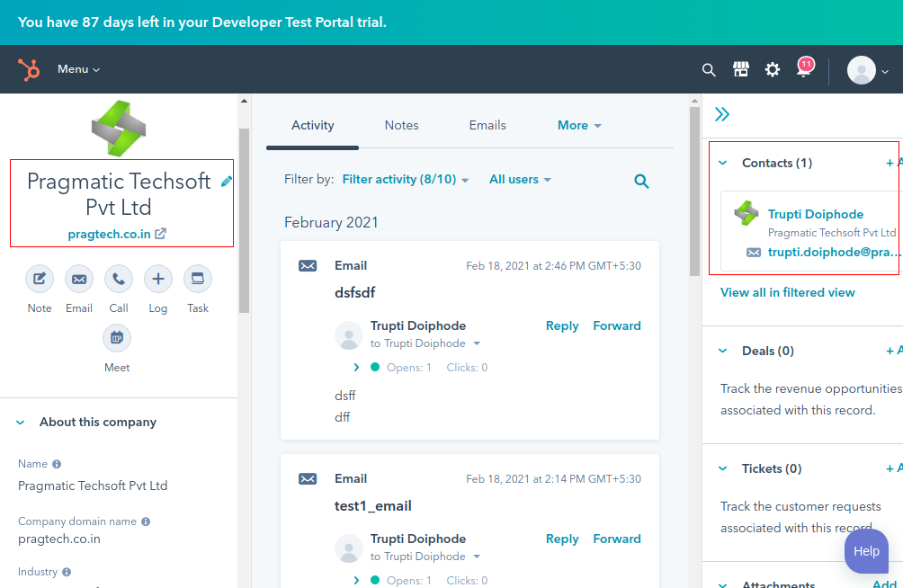
Task: Open the settings gear icon
Action: tap(773, 70)
